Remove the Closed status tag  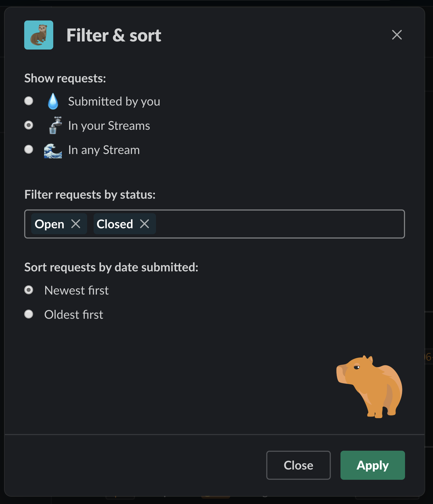pyautogui.click(x=145, y=224)
